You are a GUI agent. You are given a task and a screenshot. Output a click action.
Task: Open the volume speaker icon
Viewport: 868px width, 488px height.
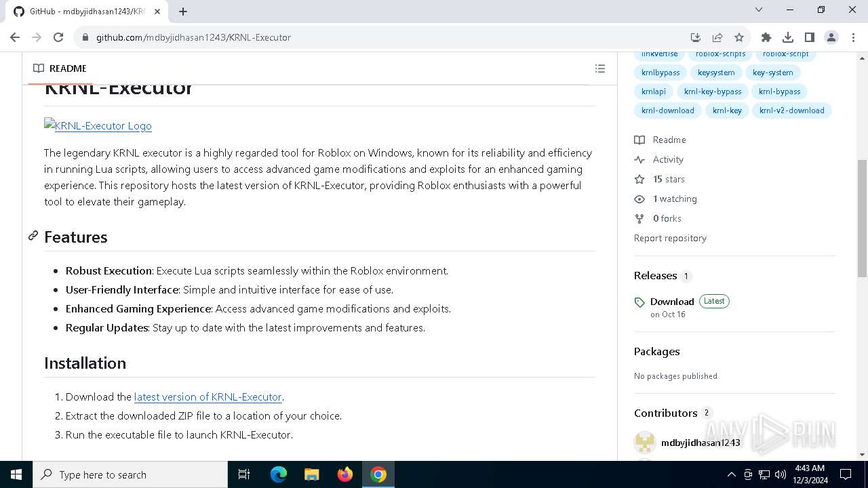pyautogui.click(x=781, y=474)
